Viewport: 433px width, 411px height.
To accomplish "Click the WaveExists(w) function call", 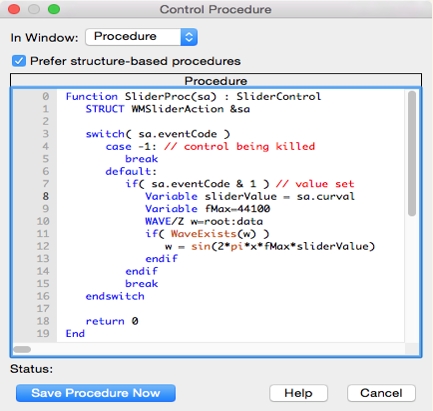I will tap(213, 234).
